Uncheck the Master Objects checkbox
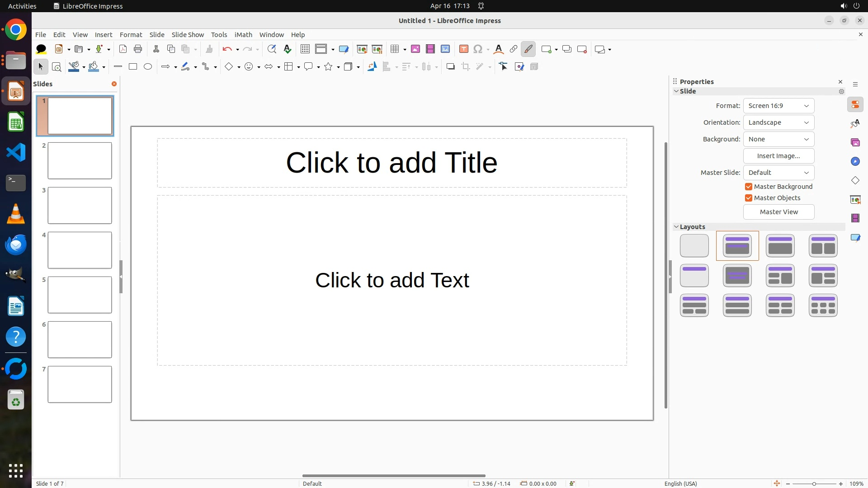The image size is (868, 488). (x=749, y=198)
